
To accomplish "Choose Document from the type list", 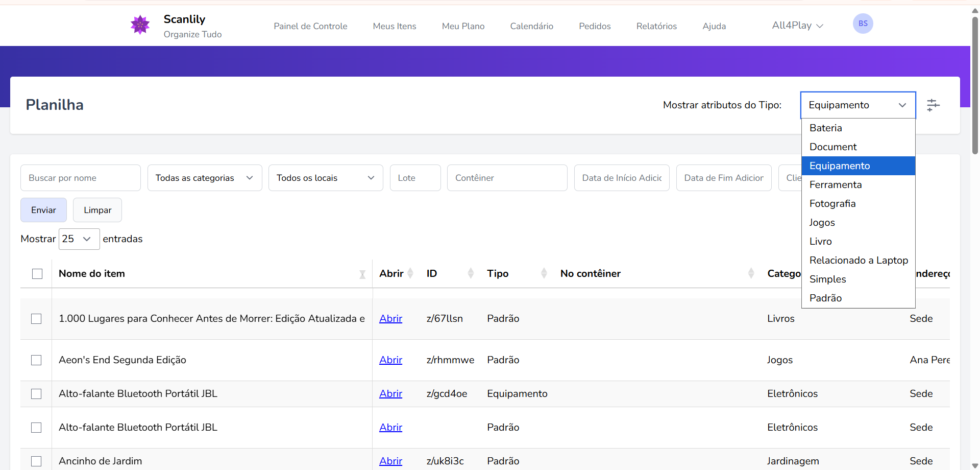I will 859,147.
